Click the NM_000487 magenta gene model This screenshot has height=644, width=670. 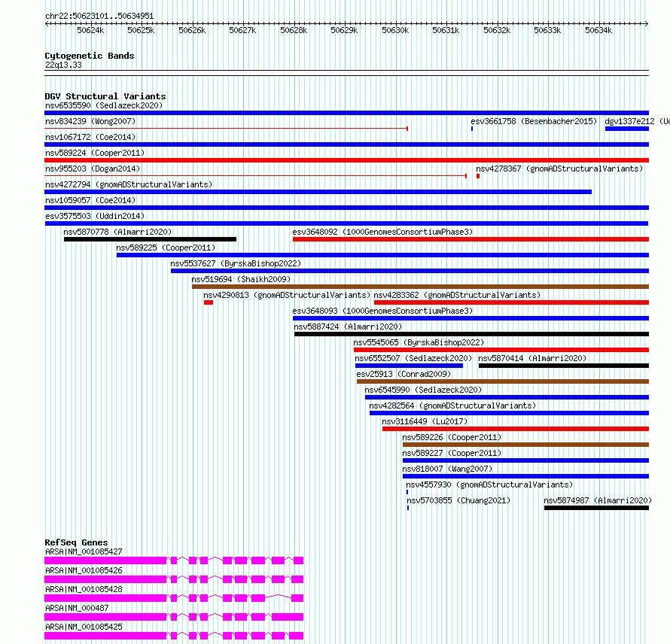click(174, 617)
